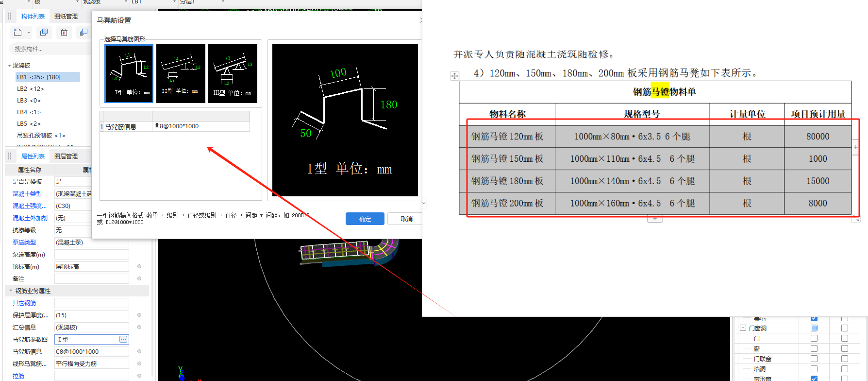Open the 混凝土类型 property link
Image resolution: width=868 pixels, height=381 pixels.
[27, 194]
